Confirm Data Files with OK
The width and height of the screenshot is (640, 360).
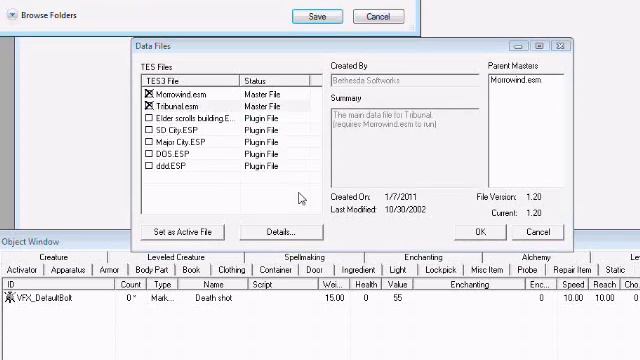(x=480, y=232)
